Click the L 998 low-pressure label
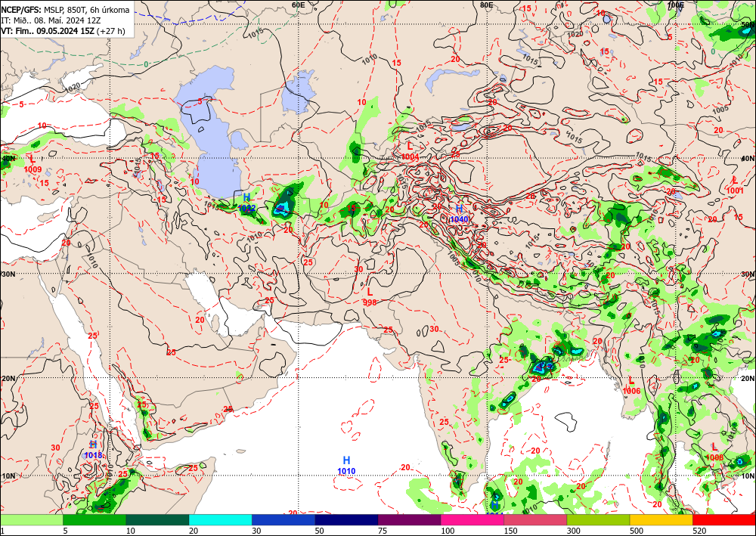This screenshot has height=536, width=756. coord(370,297)
